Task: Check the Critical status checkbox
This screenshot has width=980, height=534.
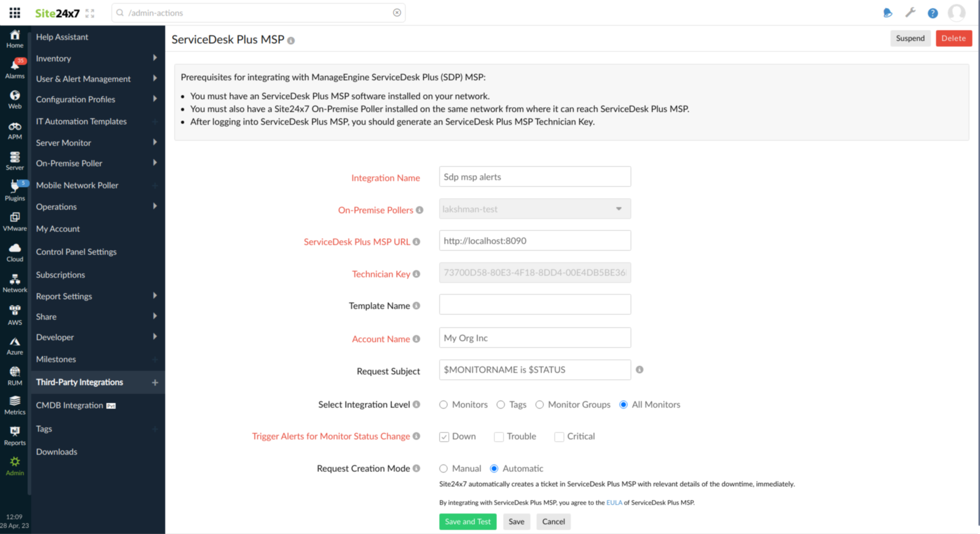Action: point(559,437)
